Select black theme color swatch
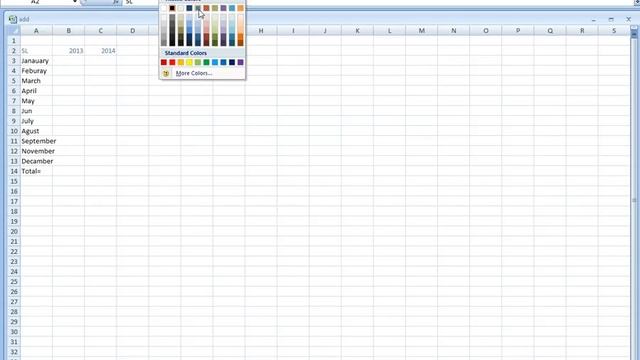The image size is (640, 360). [172, 8]
